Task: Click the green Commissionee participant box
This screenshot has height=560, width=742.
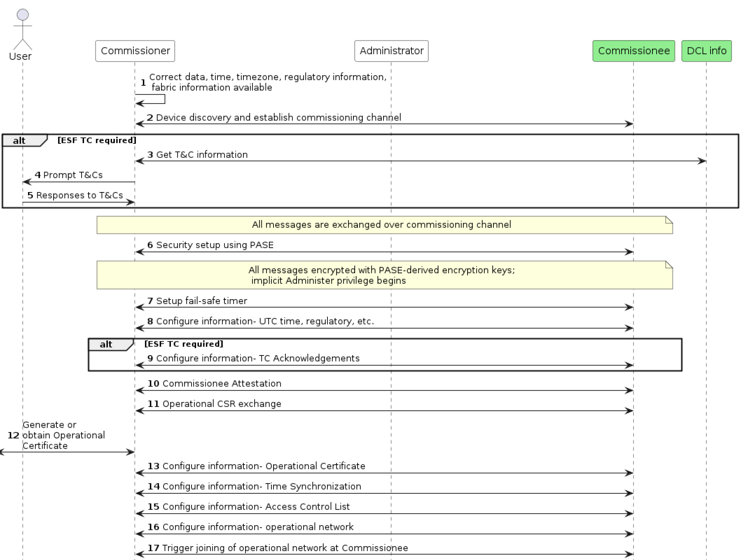Action: click(633, 51)
